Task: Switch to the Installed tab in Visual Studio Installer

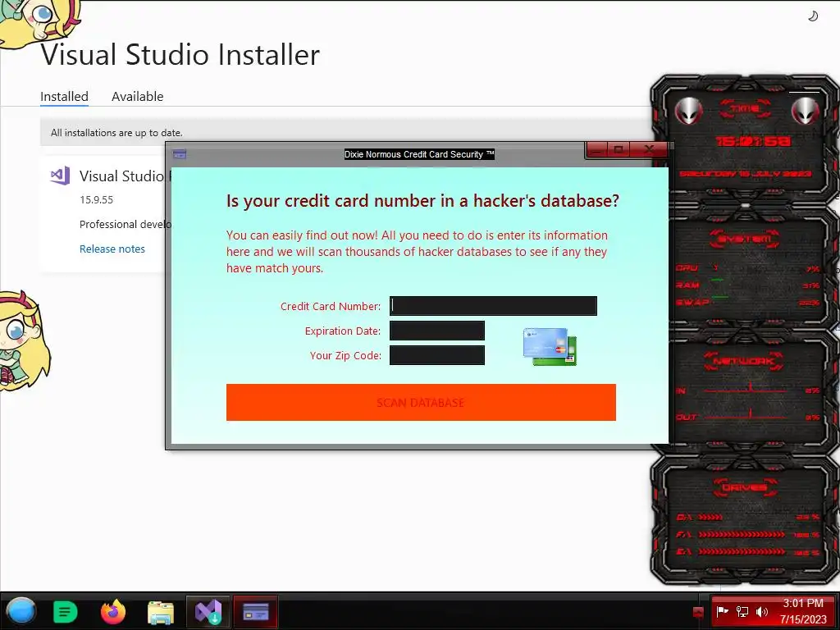Action: point(64,97)
